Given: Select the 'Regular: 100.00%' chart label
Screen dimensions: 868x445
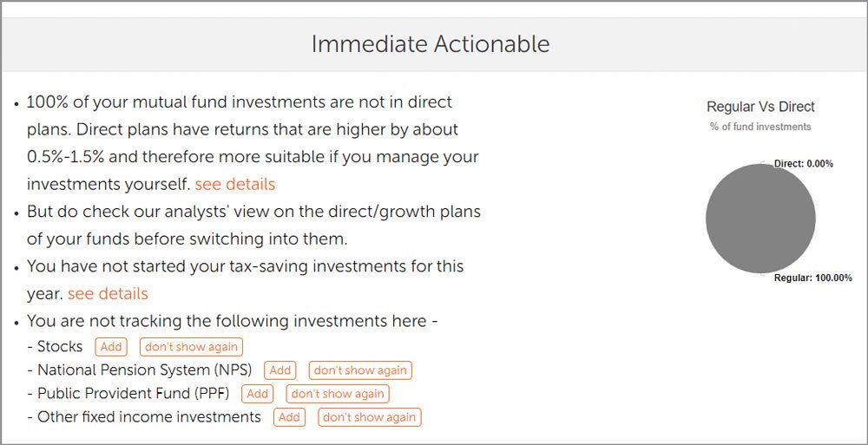Looking at the screenshot, I should tap(812, 278).
